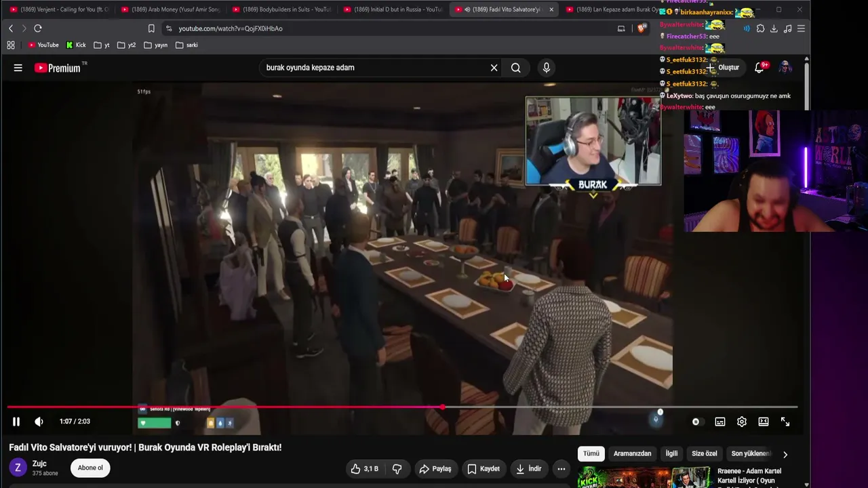Open the cast or install icon in address bar
Viewport: 868px width, 488px height.
click(x=621, y=28)
